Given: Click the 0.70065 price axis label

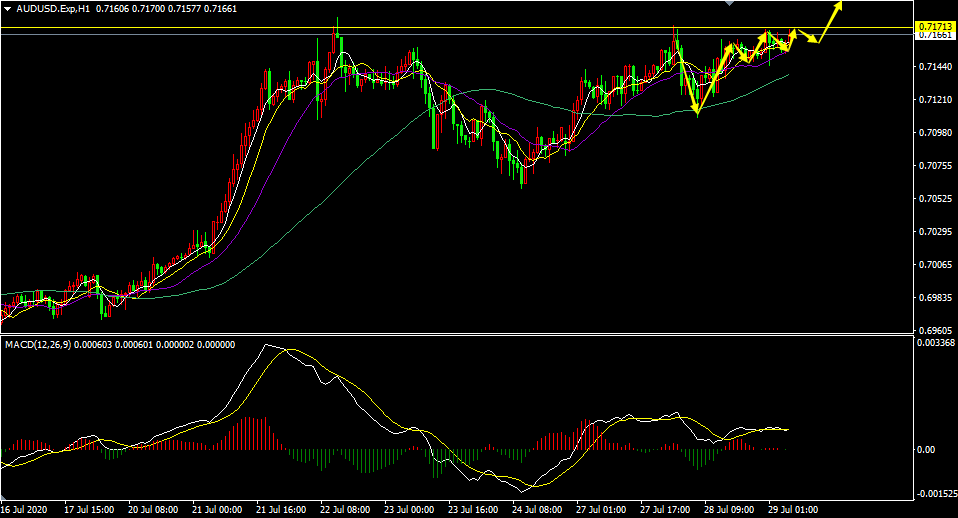Looking at the screenshot, I should 935,264.
